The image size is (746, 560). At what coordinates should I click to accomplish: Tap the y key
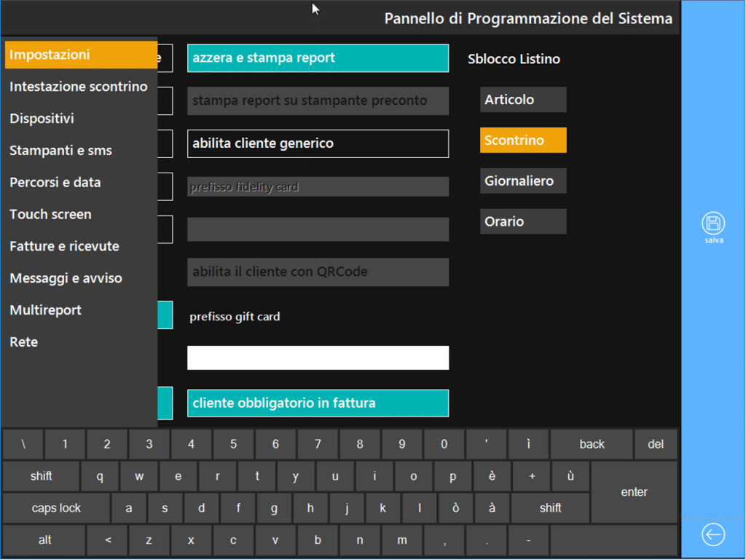click(x=296, y=476)
